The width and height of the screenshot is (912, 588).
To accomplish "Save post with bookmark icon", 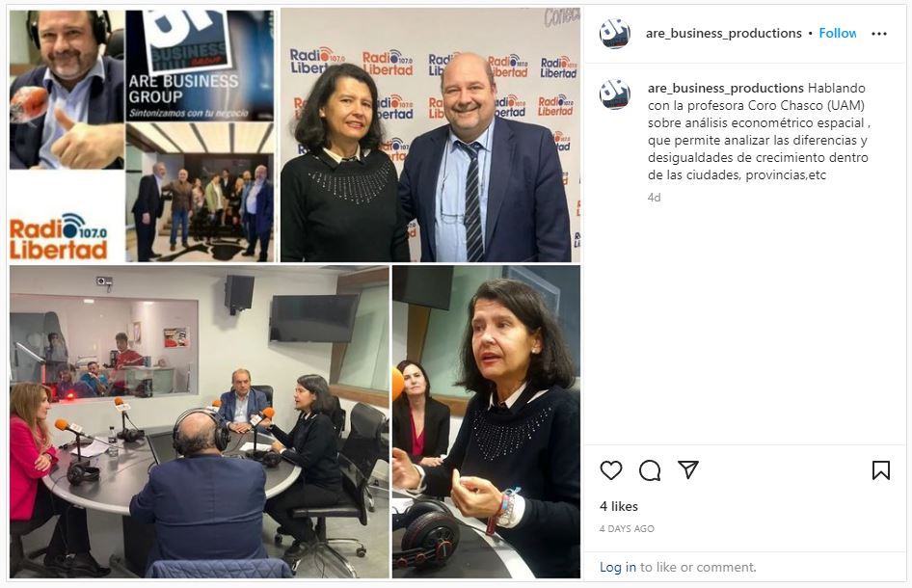I will pyautogui.click(x=880, y=470).
